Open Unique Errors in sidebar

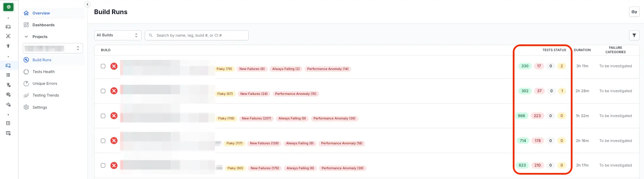45,83
